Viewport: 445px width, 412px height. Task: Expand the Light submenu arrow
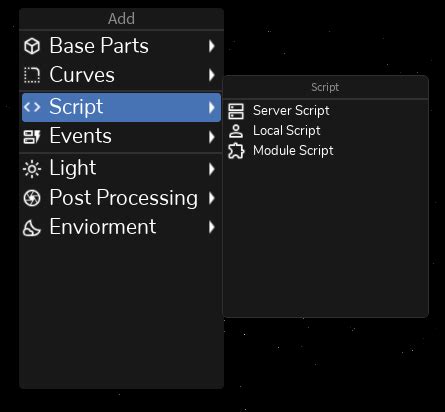point(211,169)
